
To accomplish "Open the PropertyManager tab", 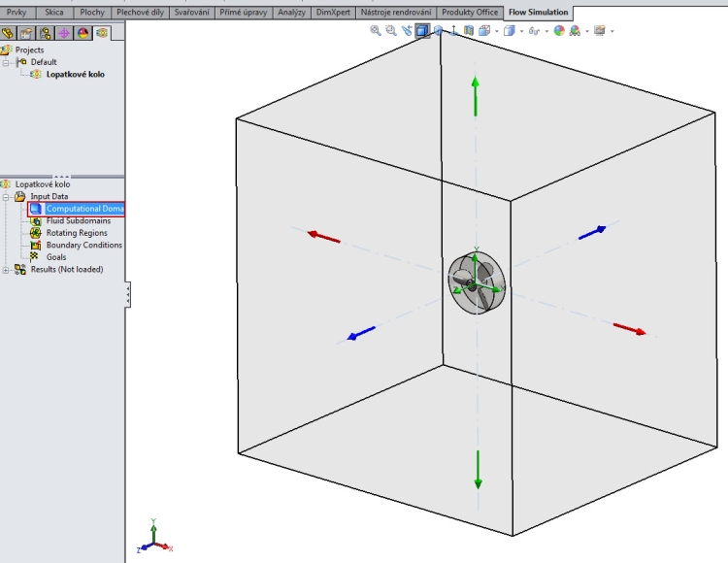I will (x=26, y=33).
